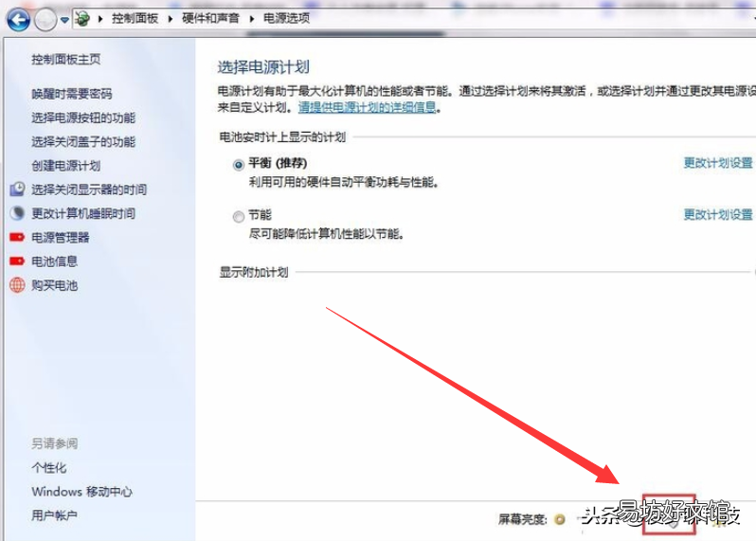Open 个性化 under 另请参阅
Image resolution: width=756 pixels, height=541 pixels.
coord(48,468)
